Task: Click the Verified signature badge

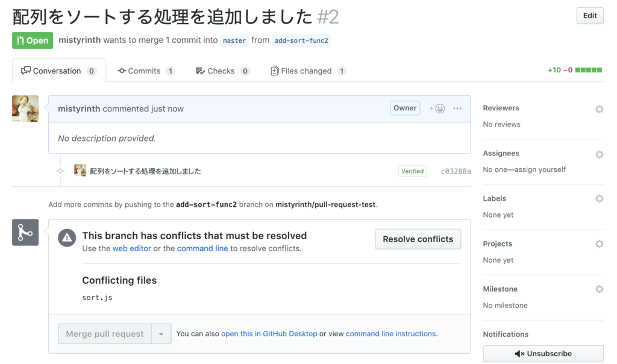Action: coord(412,171)
